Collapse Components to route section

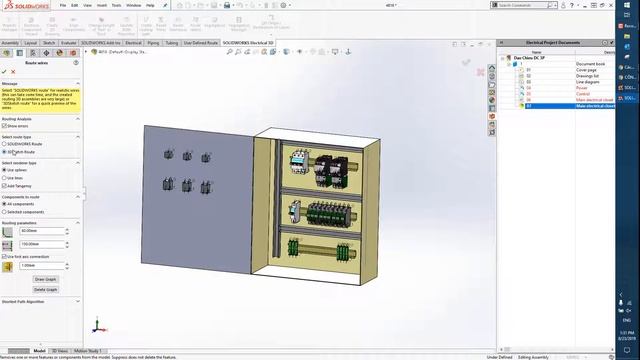click(78, 197)
